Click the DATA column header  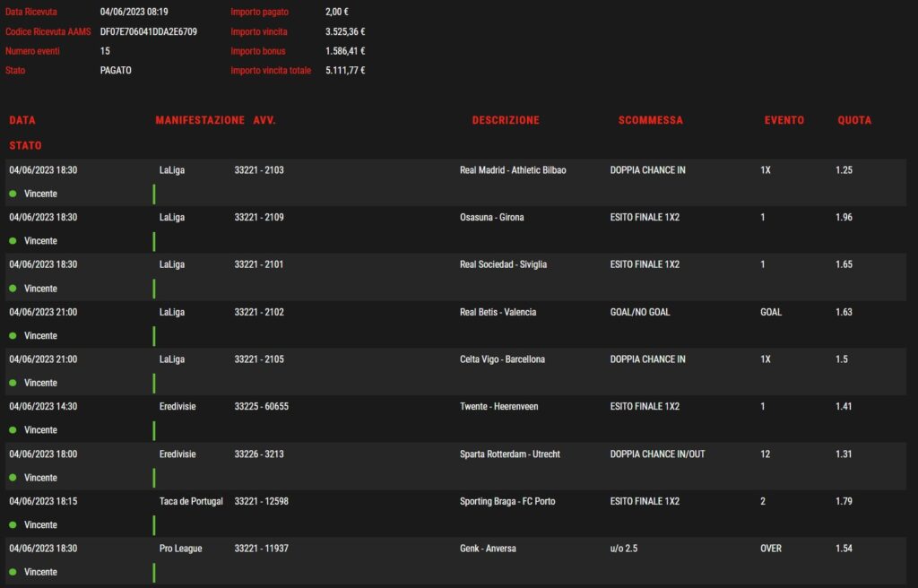22,120
